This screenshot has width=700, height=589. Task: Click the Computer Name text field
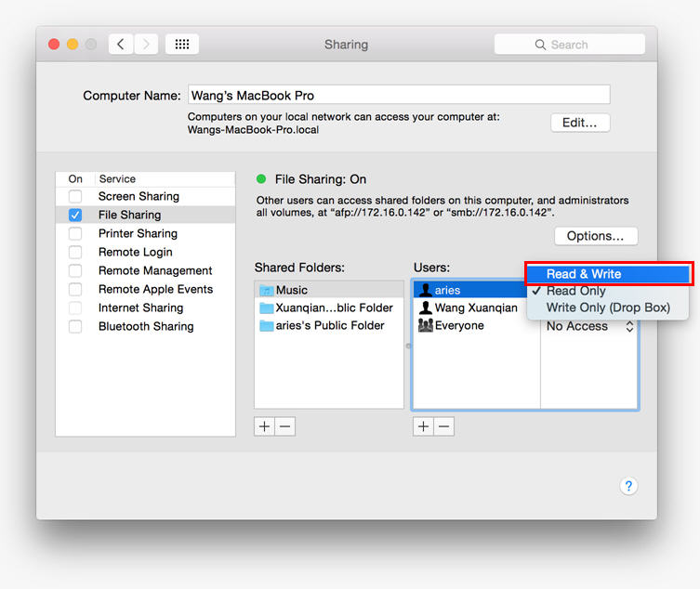click(x=399, y=95)
